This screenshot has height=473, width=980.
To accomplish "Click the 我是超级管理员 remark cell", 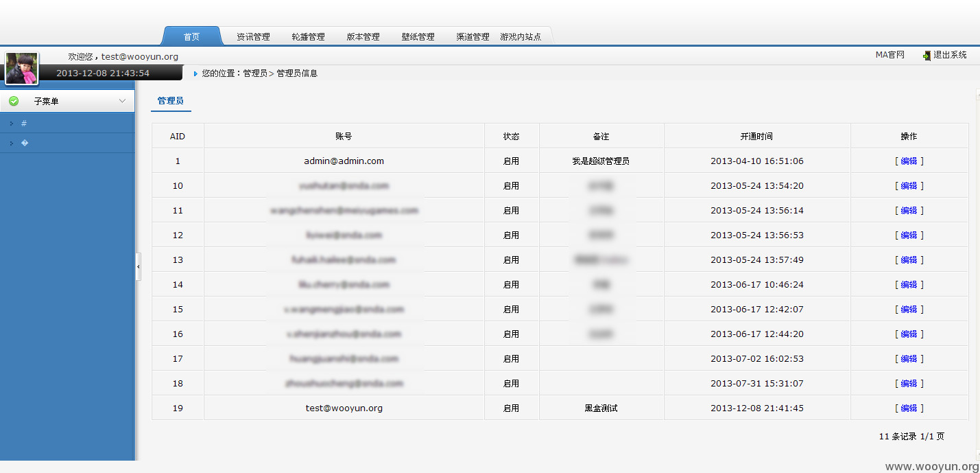I will coord(601,161).
